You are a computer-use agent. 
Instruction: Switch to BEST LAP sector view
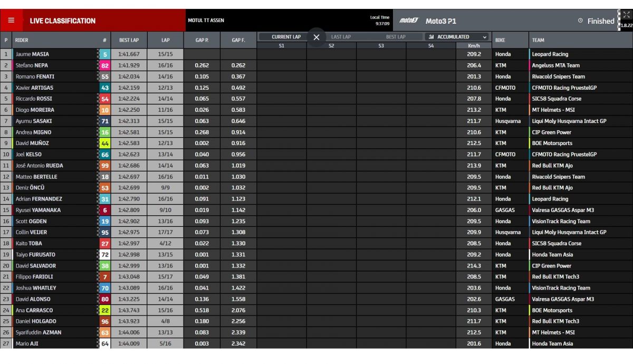396,37
